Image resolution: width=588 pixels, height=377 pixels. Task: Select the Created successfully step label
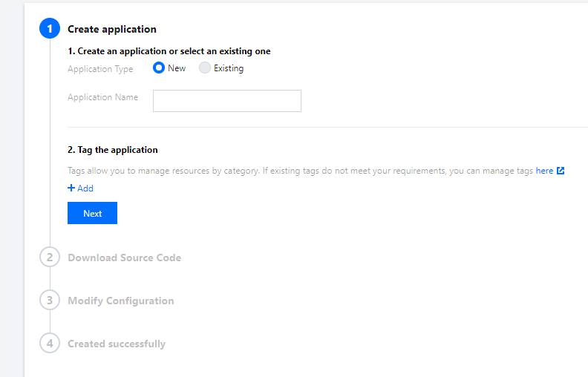tap(117, 344)
